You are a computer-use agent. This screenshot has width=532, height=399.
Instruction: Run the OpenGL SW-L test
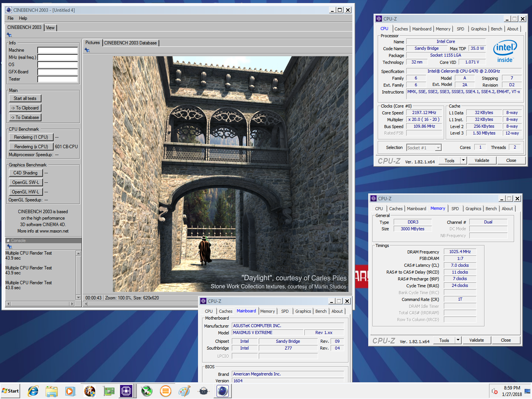click(25, 182)
